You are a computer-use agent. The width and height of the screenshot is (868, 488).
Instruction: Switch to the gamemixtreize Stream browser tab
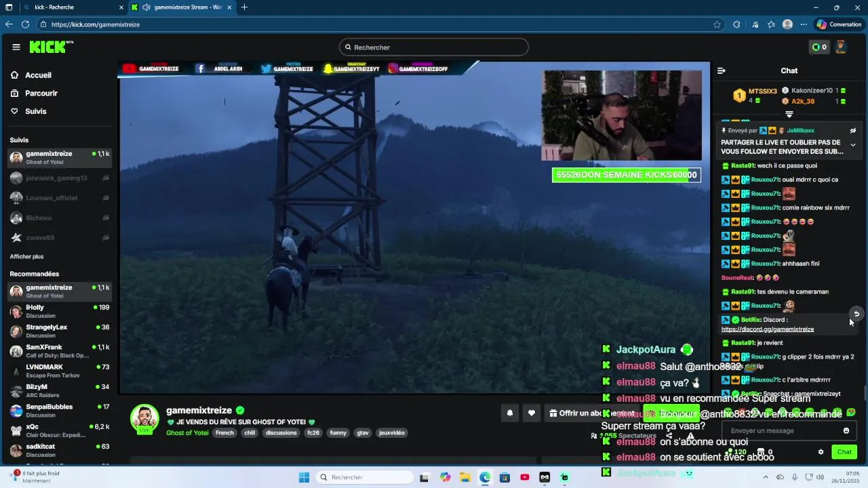tap(184, 7)
